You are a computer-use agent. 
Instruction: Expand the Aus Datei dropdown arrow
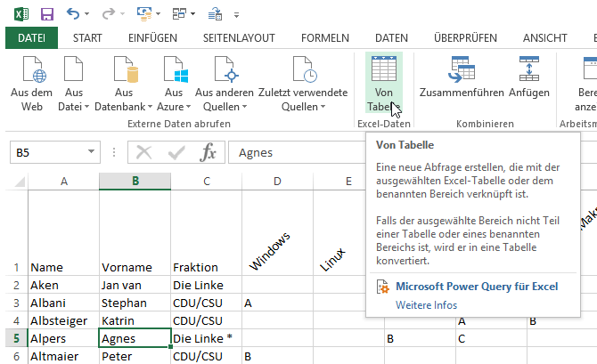[86, 107]
